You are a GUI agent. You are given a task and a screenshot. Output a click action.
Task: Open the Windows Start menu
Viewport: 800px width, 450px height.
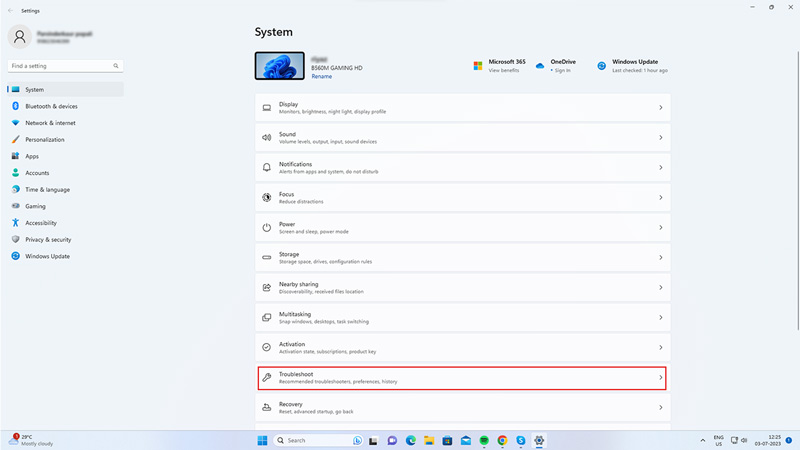[x=263, y=440]
